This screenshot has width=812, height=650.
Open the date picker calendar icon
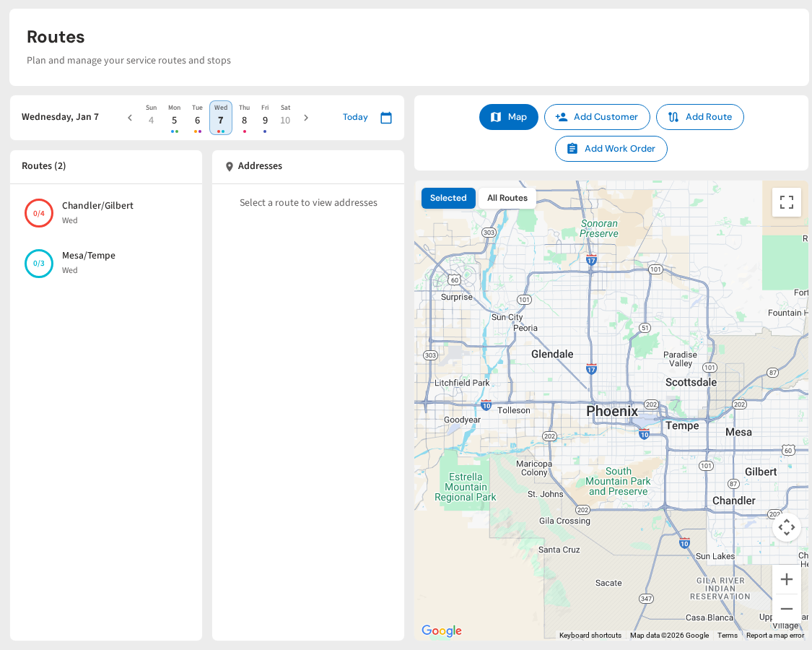pos(386,117)
